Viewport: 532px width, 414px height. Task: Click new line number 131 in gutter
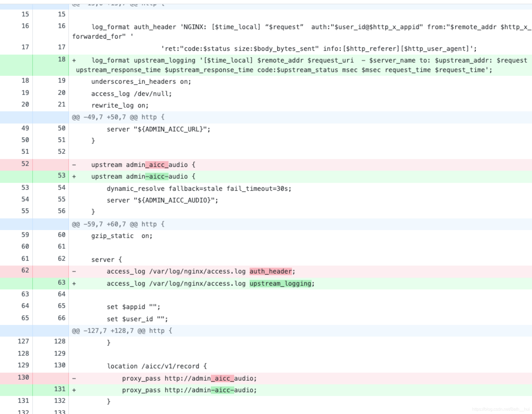(60, 389)
